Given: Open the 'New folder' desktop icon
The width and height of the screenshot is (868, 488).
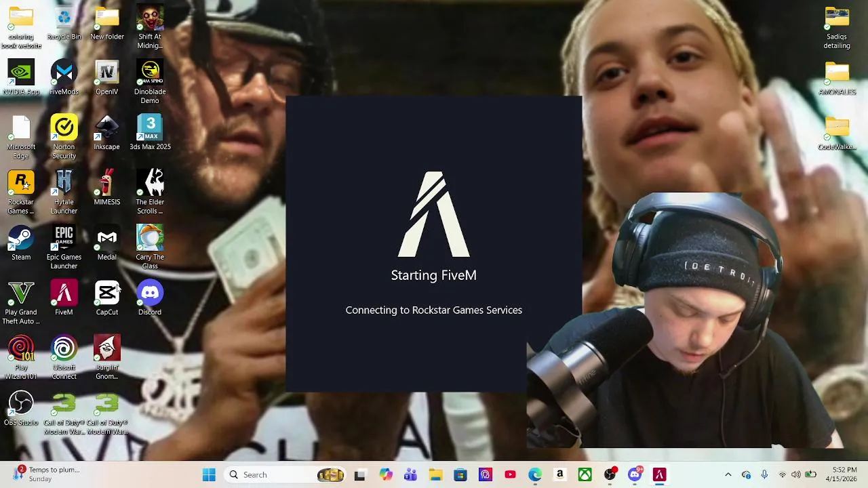Looking at the screenshot, I should pos(107,24).
